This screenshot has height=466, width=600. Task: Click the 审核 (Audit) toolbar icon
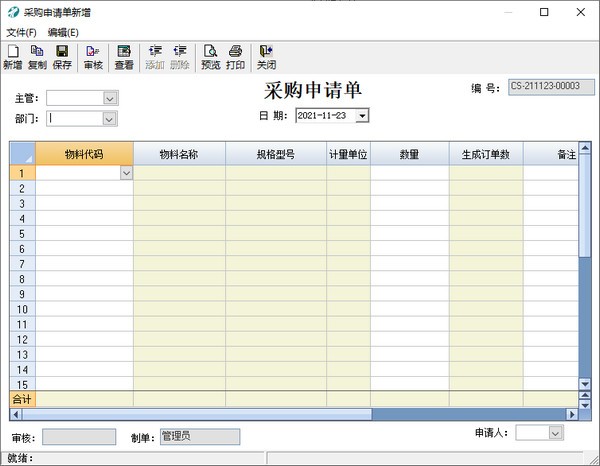tap(93, 57)
